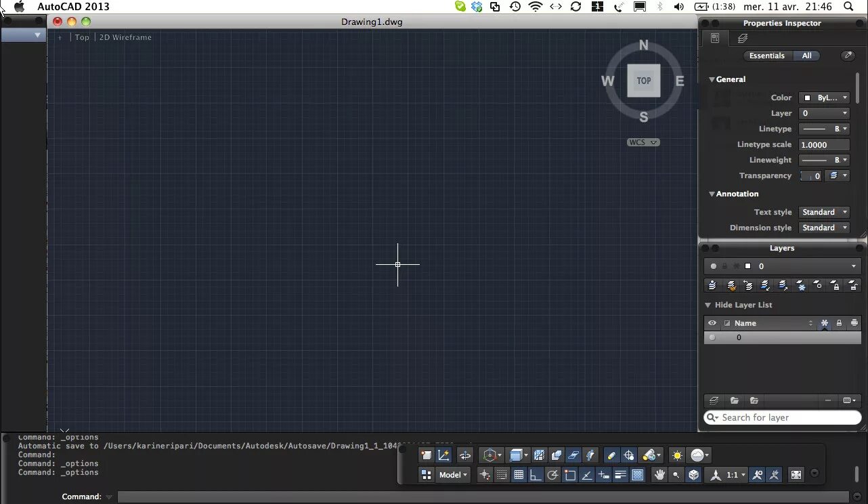The width and height of the screenshot is (868, 504).
Task: Activate the Zoom magnifier tool
Action: pos(676,475)
